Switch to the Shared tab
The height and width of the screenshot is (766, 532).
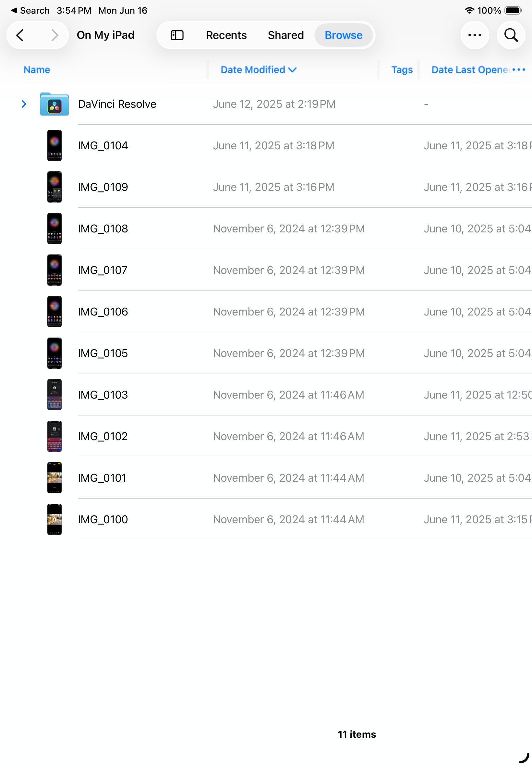point(286,35)
